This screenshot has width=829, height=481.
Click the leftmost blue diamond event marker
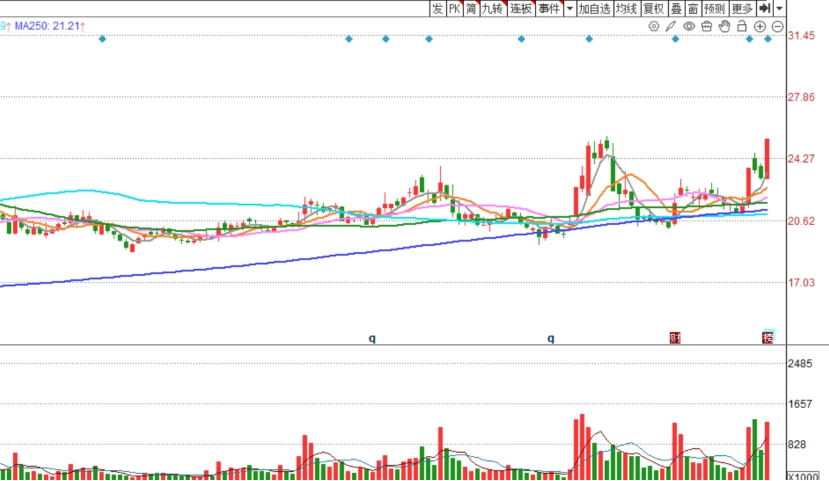pos(102,39)
